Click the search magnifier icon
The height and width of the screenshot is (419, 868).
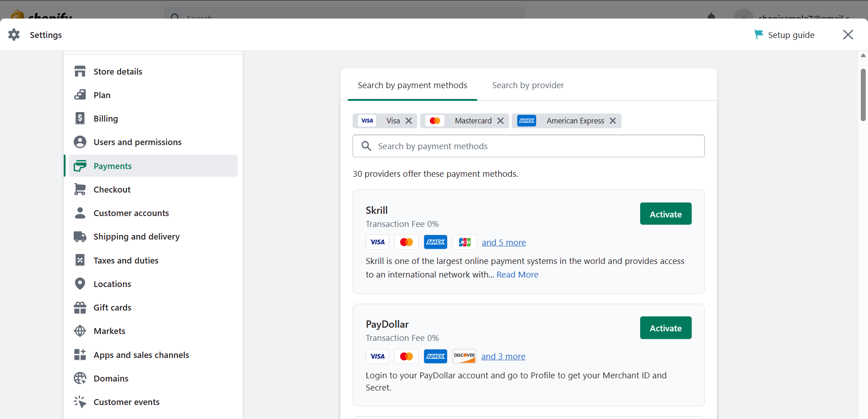366,146
